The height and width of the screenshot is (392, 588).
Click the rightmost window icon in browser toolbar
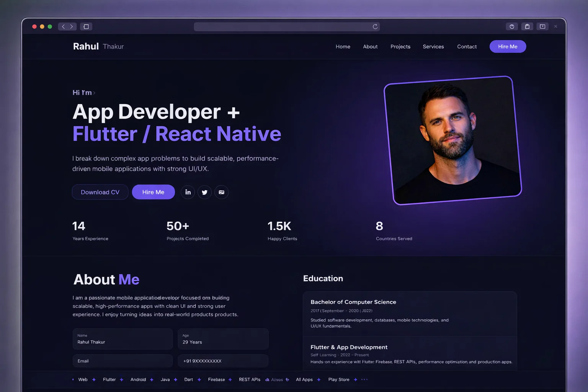(x=542, y=26)
